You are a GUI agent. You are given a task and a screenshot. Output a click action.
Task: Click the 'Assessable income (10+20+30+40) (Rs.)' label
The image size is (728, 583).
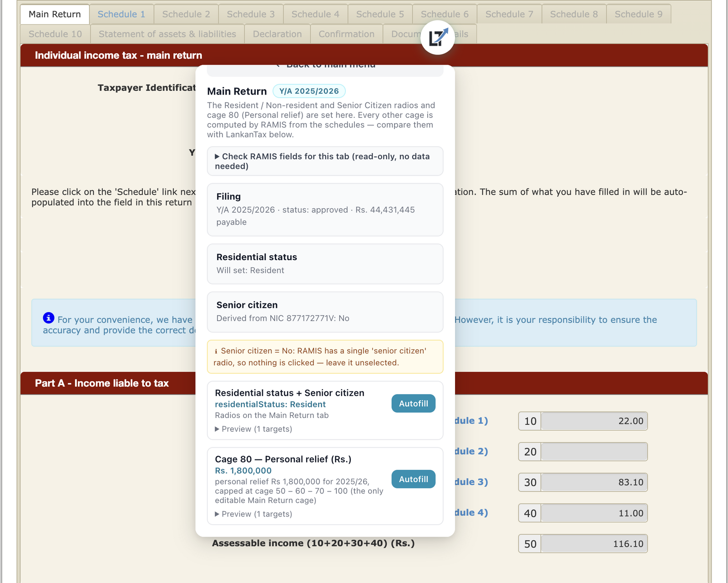click(313, 543)
